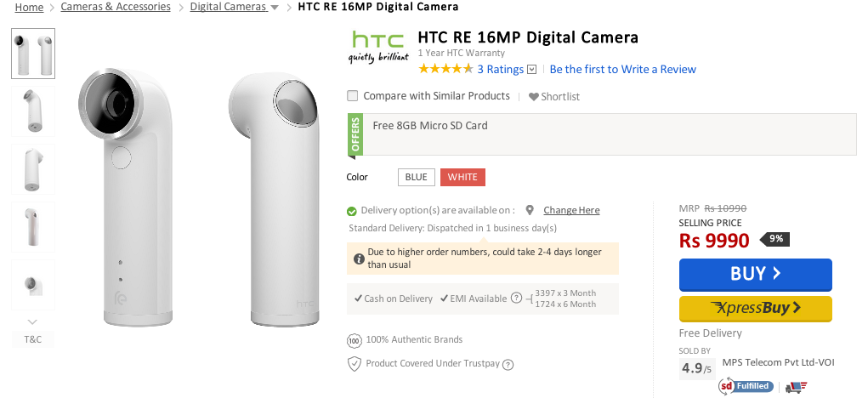Click the sd Fulfilled badge
Image resolution: width=868 pixels, height=398 pixels.
[x=746, y=386]
